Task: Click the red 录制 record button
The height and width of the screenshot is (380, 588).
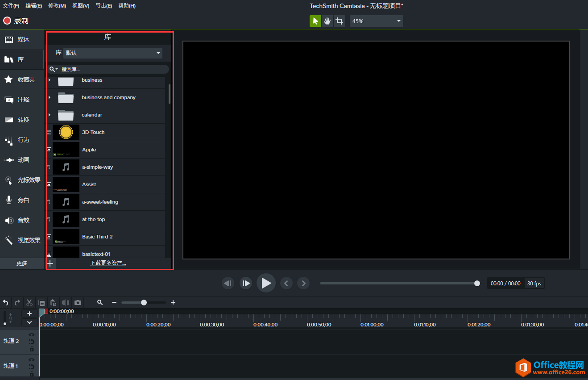Action: 16,21
